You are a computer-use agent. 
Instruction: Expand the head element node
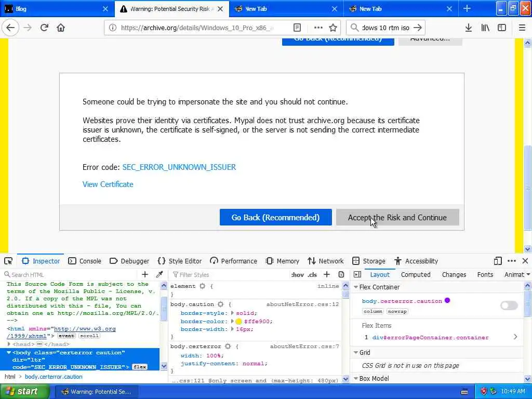pos(9,344)
